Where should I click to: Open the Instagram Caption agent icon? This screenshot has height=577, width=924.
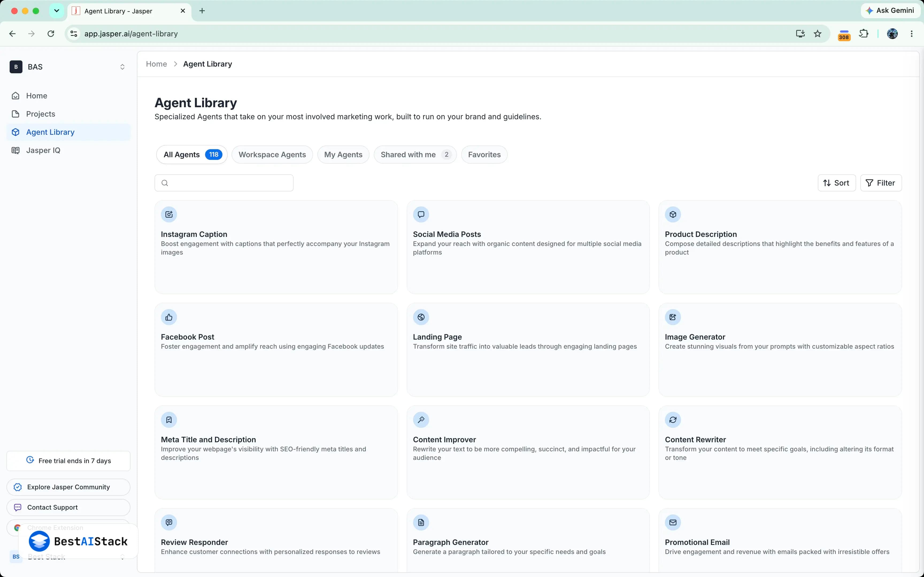pos(169,214)
